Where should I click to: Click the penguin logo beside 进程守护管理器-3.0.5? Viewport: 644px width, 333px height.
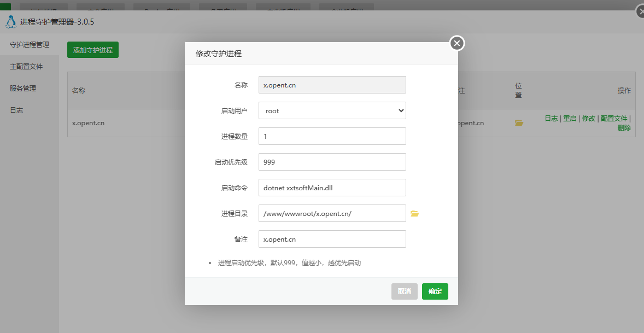(x=11, y=22)
